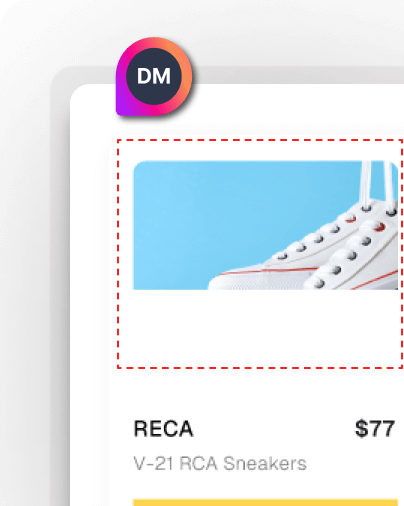Viewport: 404px width, 506px height.
Task: Click the RECA brand title
Action: tap(163, 428)
